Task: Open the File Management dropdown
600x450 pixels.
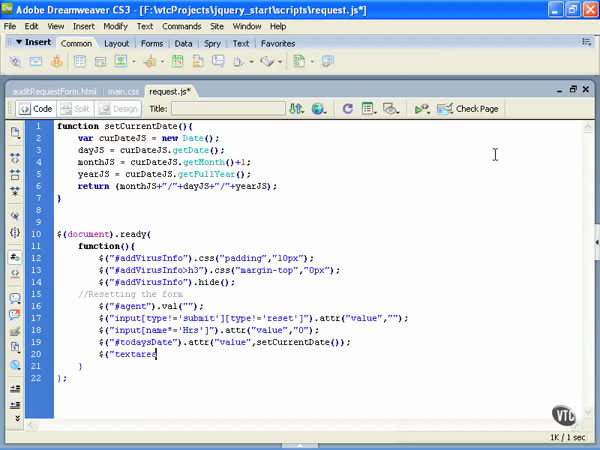Action: [297, 108]
